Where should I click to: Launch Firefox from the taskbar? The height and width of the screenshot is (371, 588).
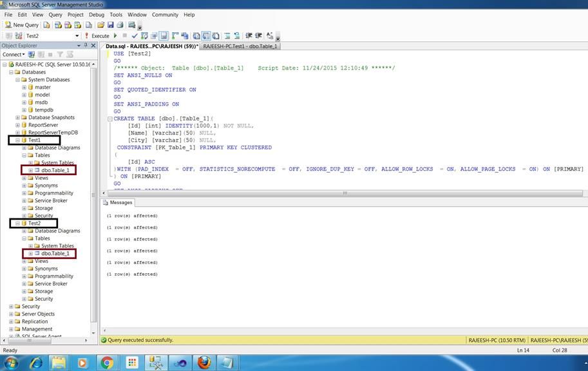[x=204, y=363]
